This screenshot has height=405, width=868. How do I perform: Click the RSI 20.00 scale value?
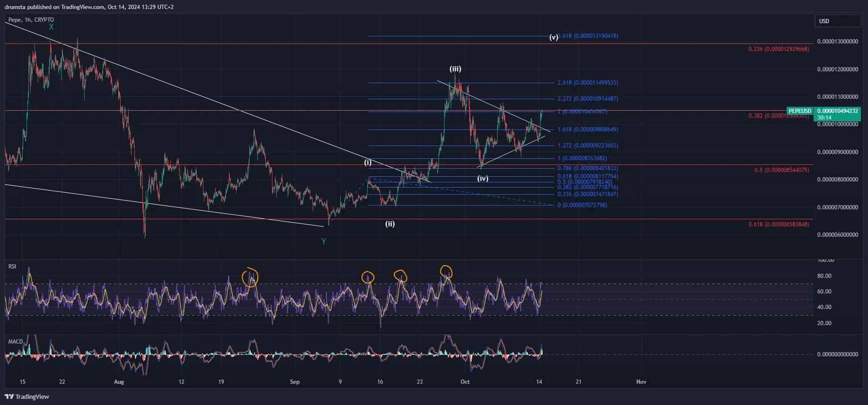tap(824, 323)
